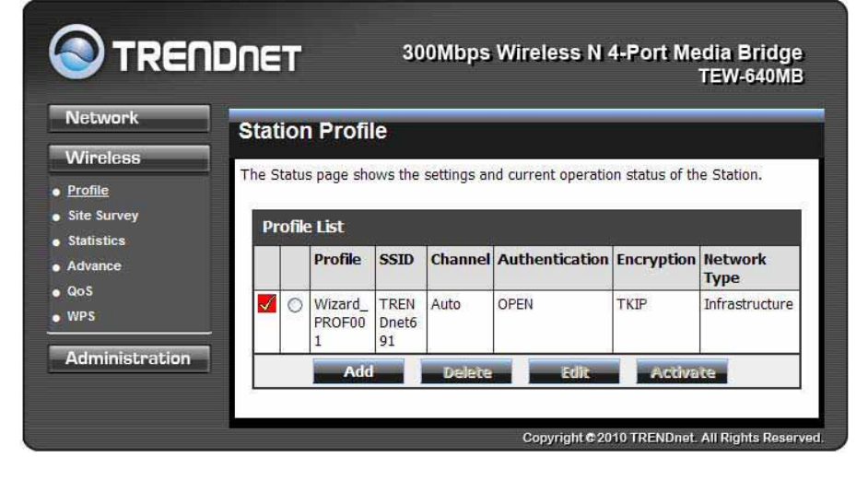Click the Wizard_PROF001 profile name cell
The image size is (868, 493).
340,322
